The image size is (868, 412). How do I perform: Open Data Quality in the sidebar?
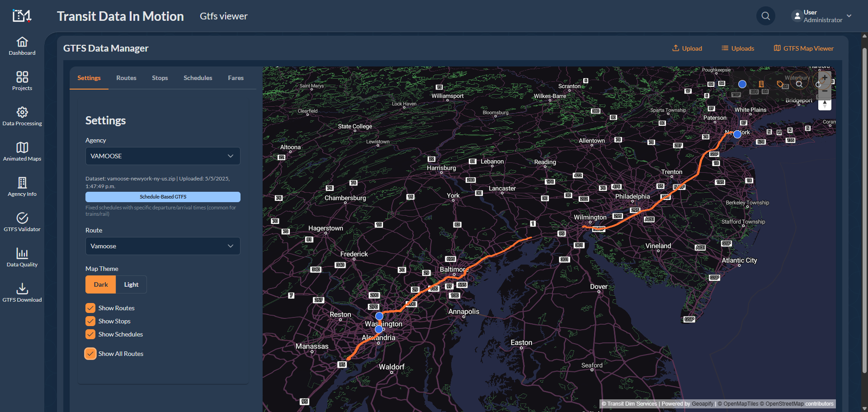coord(22,257)
